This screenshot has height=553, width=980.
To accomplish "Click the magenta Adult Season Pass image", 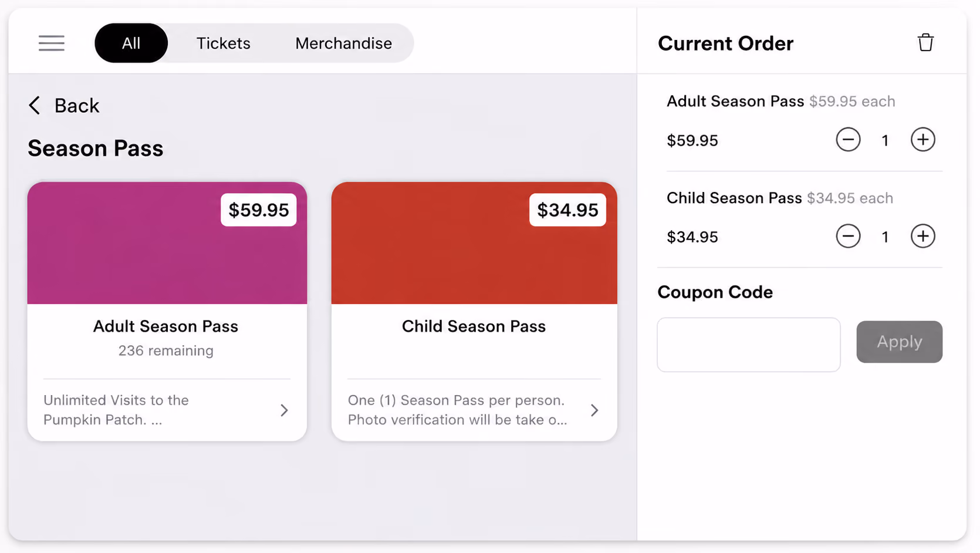I will coord(167,243).
